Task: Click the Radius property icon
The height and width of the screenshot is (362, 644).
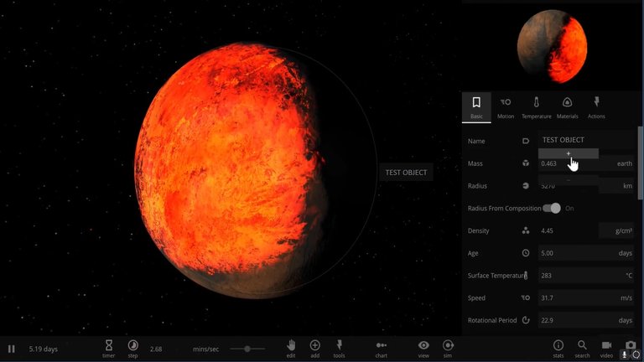Action: tap(526, 186)
